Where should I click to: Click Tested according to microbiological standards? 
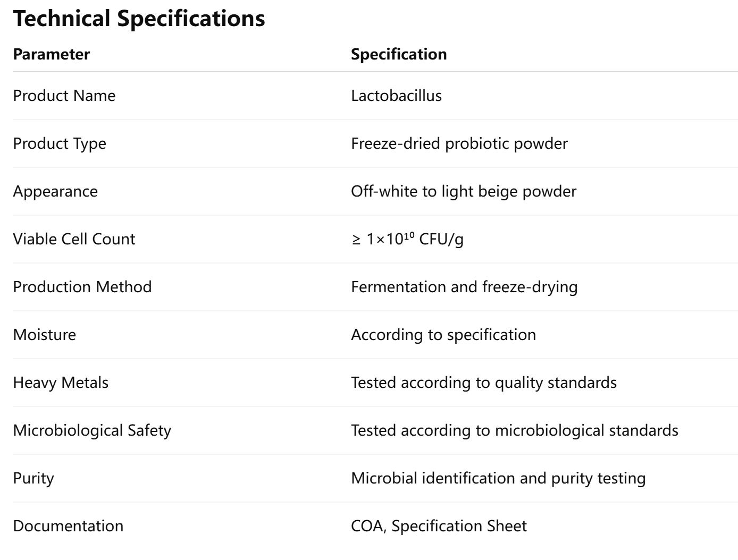514,430
